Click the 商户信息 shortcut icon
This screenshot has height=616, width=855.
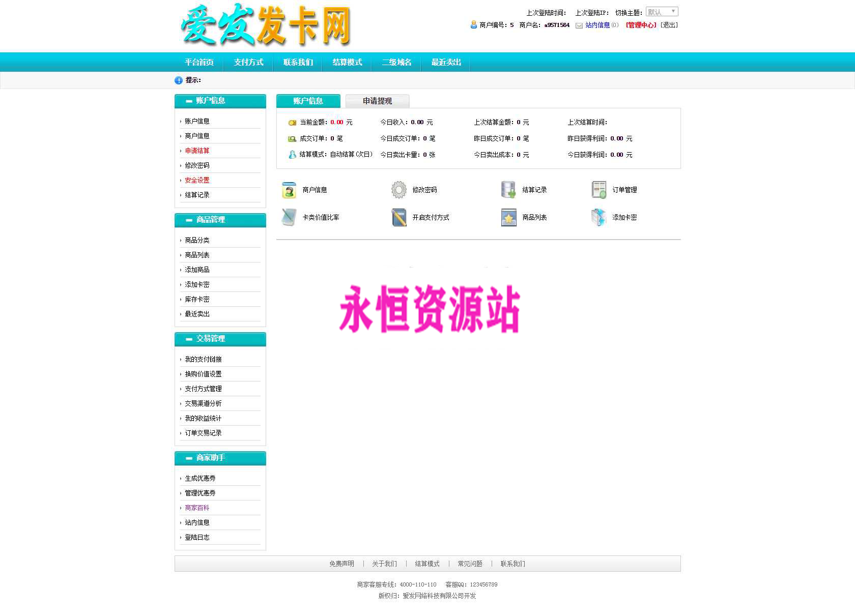[x=289, y=190]
